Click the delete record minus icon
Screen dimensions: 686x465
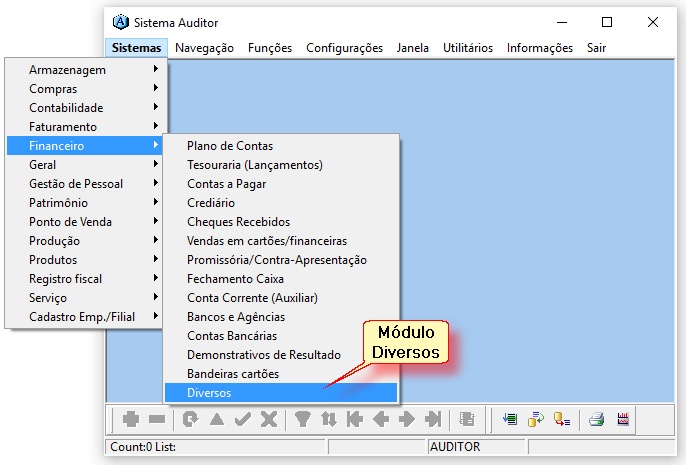coord(157,419)
